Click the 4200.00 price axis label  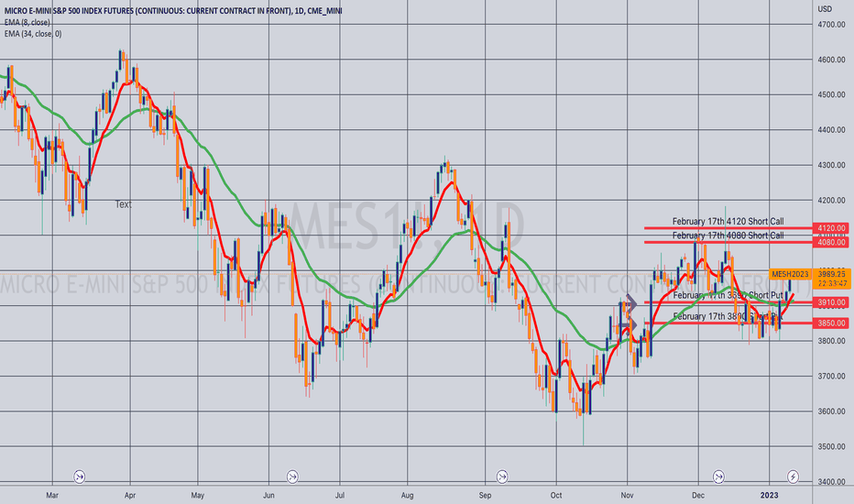coord(831,201)
